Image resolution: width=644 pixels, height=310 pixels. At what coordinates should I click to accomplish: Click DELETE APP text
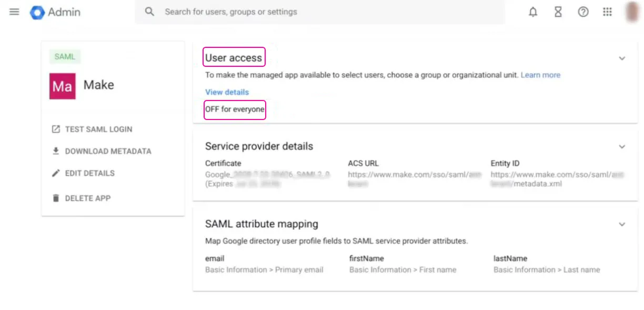[87, 198]
